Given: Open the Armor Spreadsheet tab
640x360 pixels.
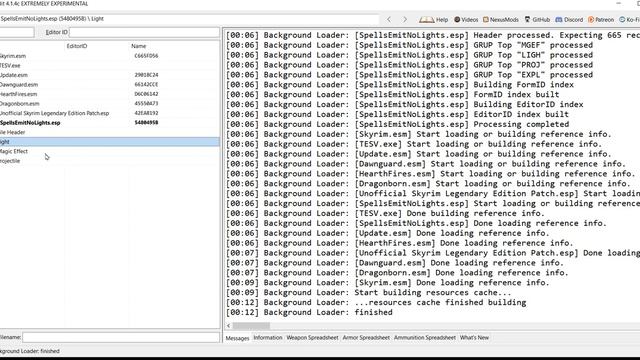Looking at the screenshot, I should coord(366,338).
